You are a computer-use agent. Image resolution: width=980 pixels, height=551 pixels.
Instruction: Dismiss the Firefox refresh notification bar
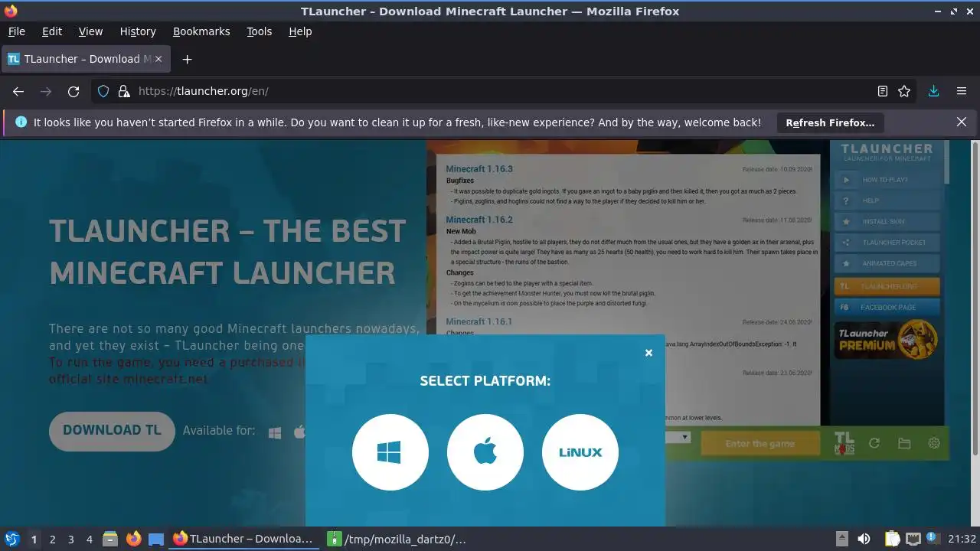962,122
